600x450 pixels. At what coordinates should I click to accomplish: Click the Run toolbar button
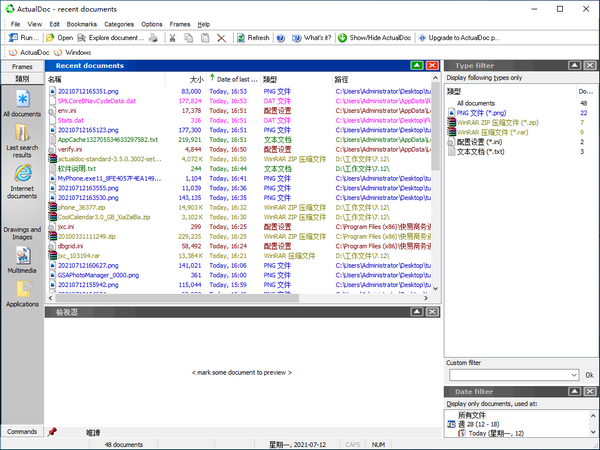(x=24, y=37)
